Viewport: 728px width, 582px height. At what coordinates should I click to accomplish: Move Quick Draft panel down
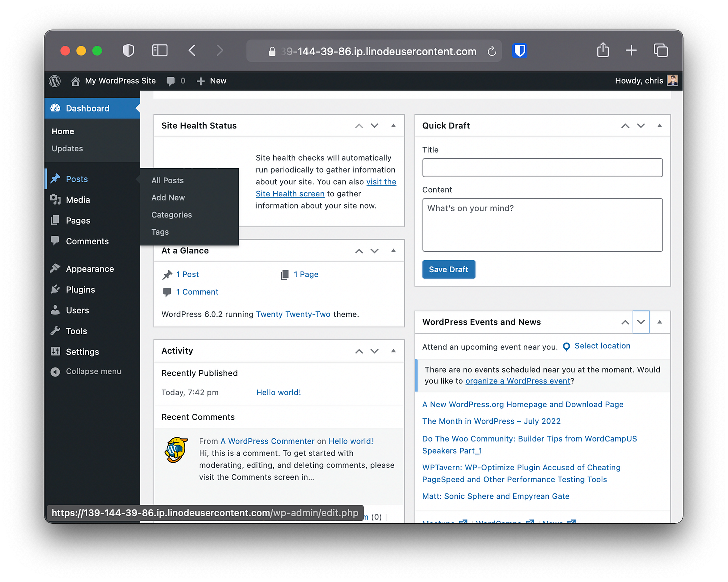[641, 126]
